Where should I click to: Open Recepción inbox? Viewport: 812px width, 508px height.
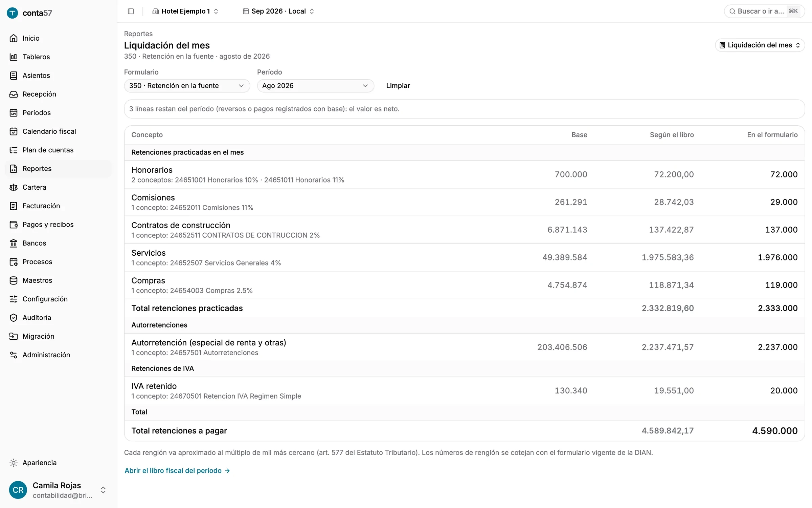coord(58,94)
